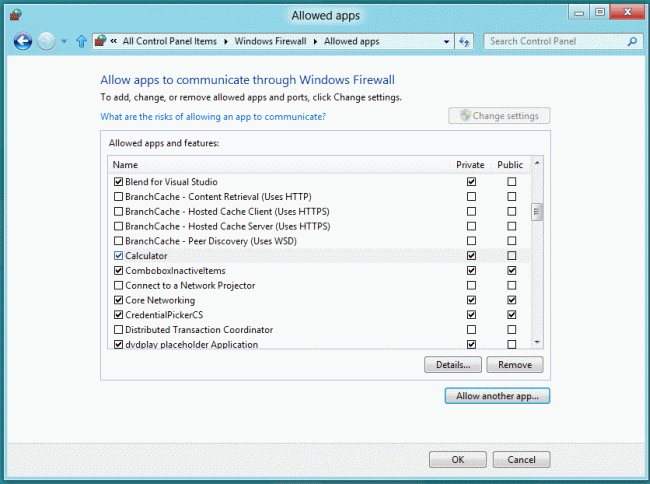650x484 pixels.
Task: Check BranchCache Peer Discovery name checkbox
Action: coord(119,241)
